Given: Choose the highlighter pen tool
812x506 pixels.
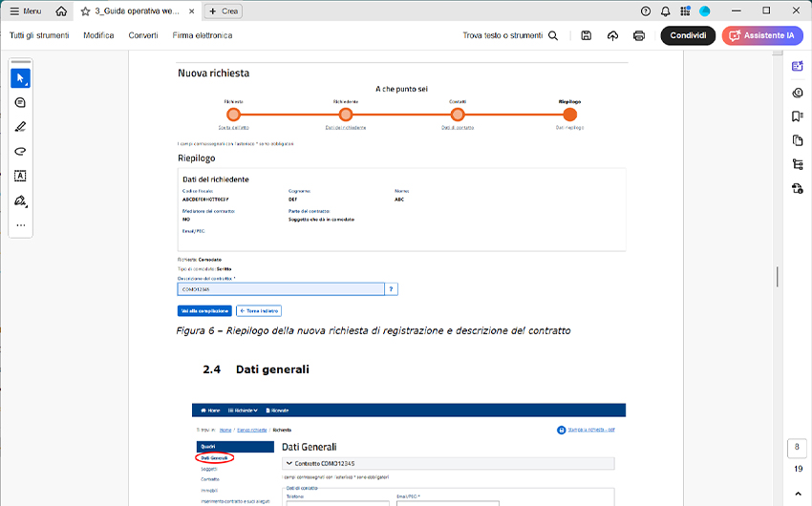Looking at the screenshot, I should coord(20,127).
